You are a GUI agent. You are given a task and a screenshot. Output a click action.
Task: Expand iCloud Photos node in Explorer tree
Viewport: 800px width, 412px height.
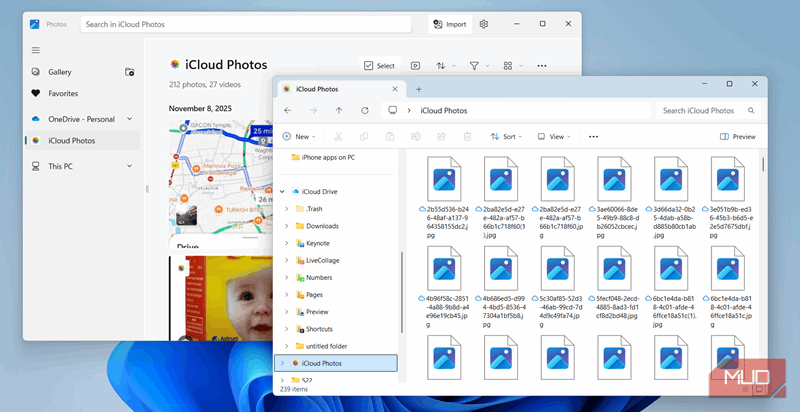click(x=282, y=363)
